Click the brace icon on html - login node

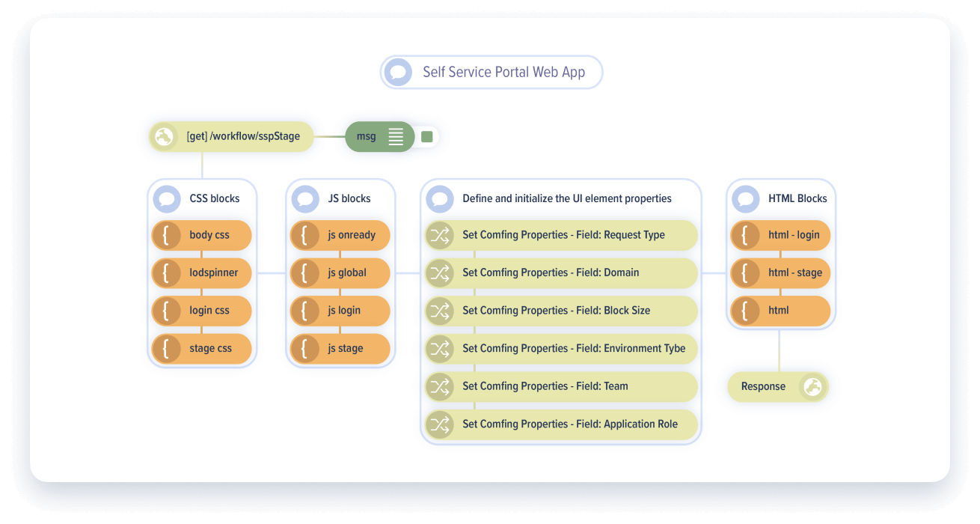click(745, 235)
